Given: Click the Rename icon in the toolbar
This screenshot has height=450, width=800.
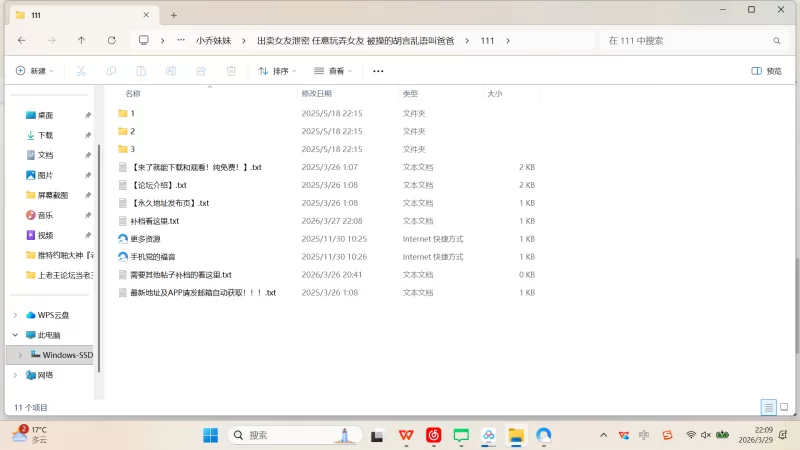Looking at the screenshot, I should 171,71.
